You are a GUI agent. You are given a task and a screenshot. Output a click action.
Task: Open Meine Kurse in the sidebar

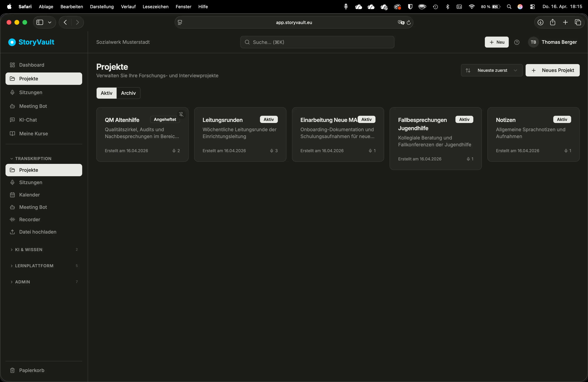click(x=44, y=133)
